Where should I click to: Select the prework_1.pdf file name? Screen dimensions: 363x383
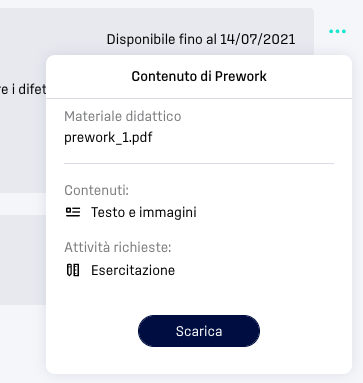coord(108,137)
